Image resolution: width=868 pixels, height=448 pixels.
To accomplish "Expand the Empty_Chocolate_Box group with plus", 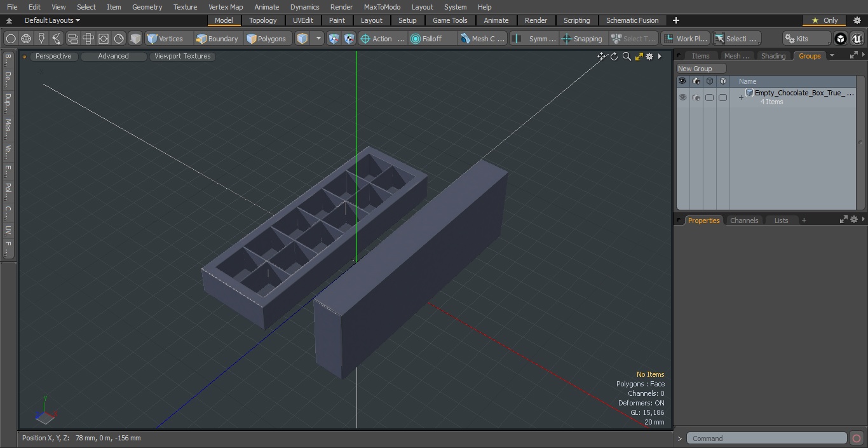I will click(740, 97).
